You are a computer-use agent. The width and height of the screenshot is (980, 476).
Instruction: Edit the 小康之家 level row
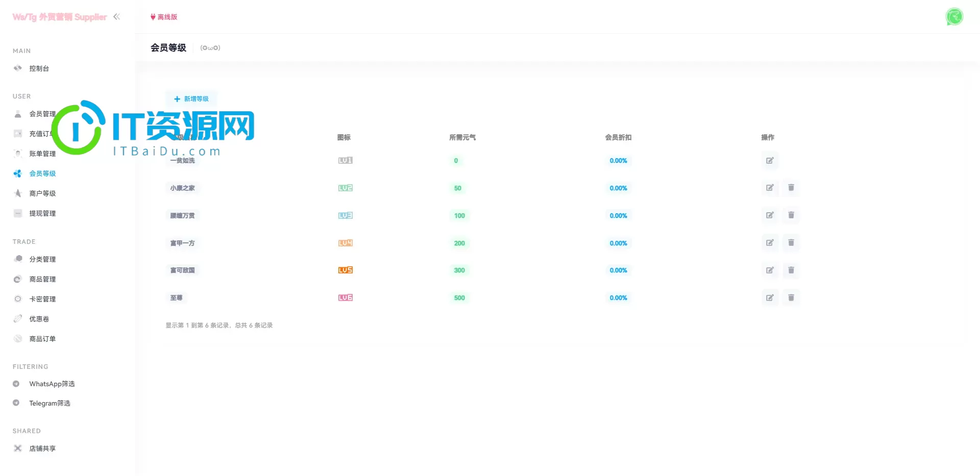click(x=770, y=188)
